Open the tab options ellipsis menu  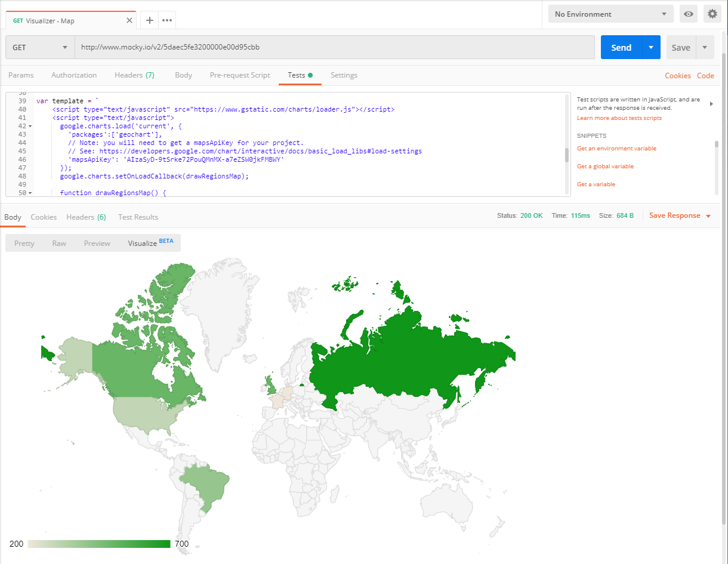[x=167, y=20]
